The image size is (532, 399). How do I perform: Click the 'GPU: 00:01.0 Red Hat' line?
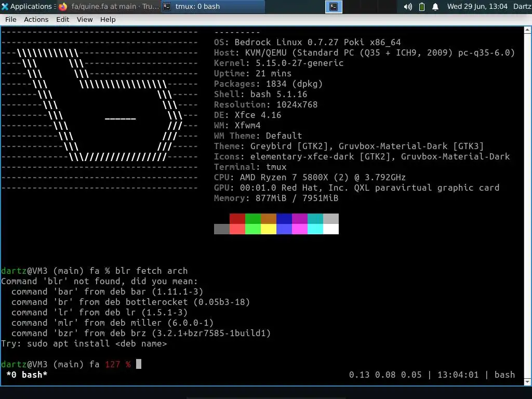tap(356, 188)
